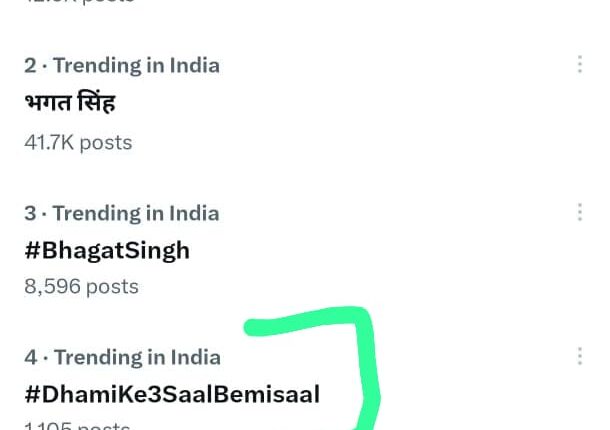
Task: Open more options menu for #DhamiKe3SaalBemisaal
Action: pyautogui.click(x=580, y=357)
